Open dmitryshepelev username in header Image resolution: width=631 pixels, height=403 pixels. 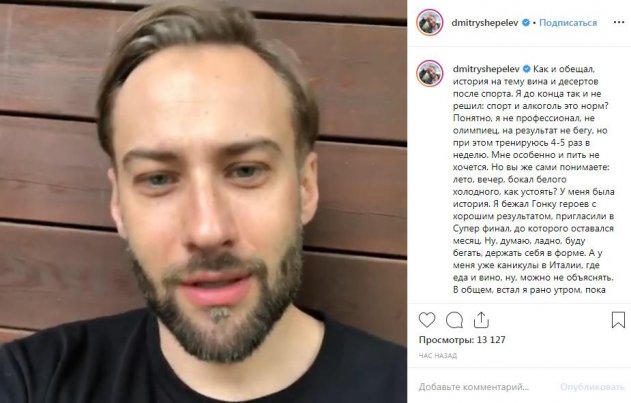point(485,23)
